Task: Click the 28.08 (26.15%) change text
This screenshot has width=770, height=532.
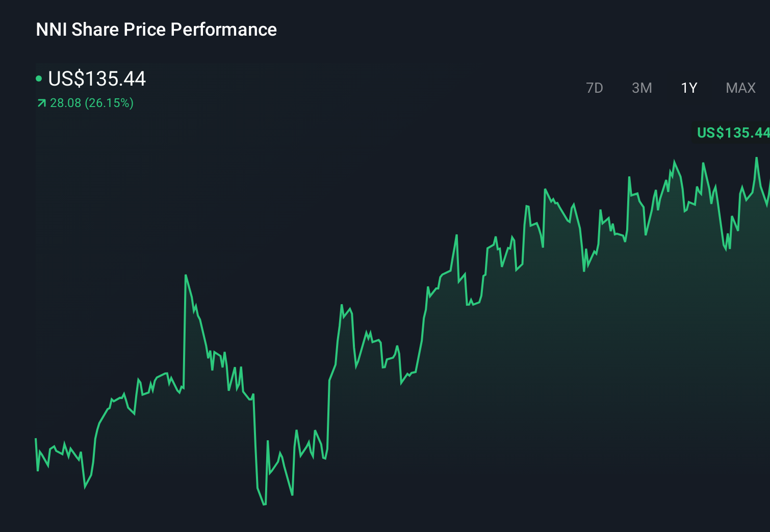Action: pos(91,103)
